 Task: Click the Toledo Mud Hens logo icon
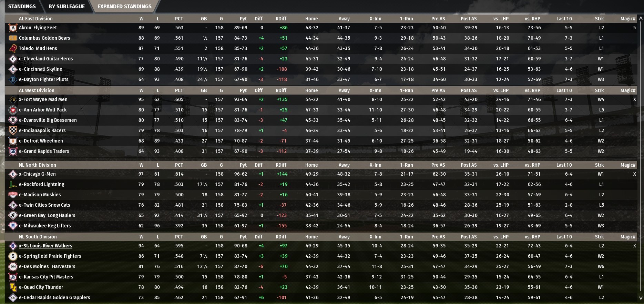(13, 49)
